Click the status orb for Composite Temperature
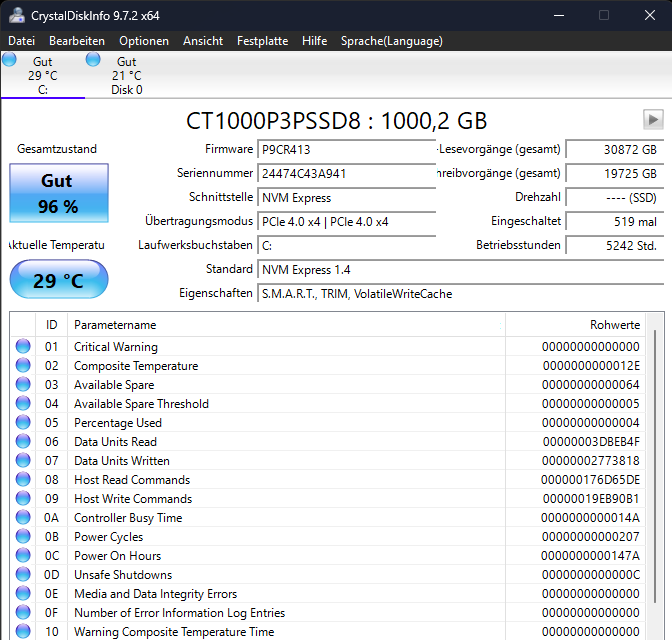The height and width of the screenshot is (640, 672). [23, 365]
